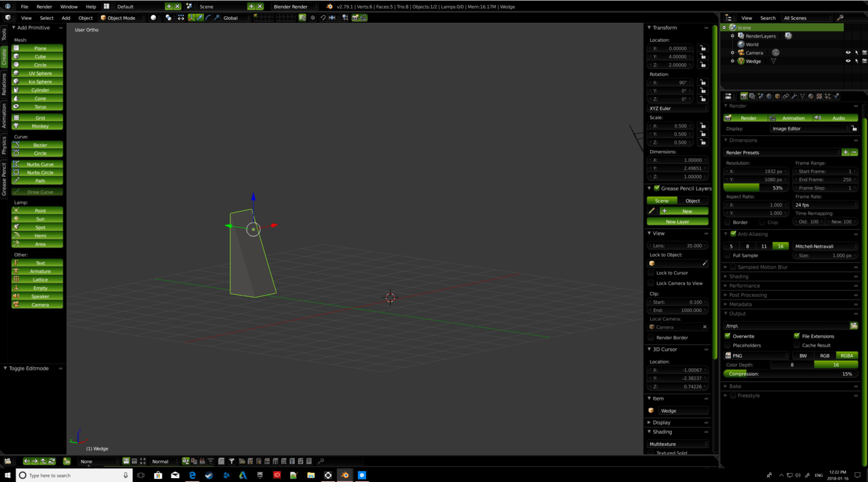Hide the Wedge object in the outliner
Screen dimensions: 868x482
[x=848, y=61]
